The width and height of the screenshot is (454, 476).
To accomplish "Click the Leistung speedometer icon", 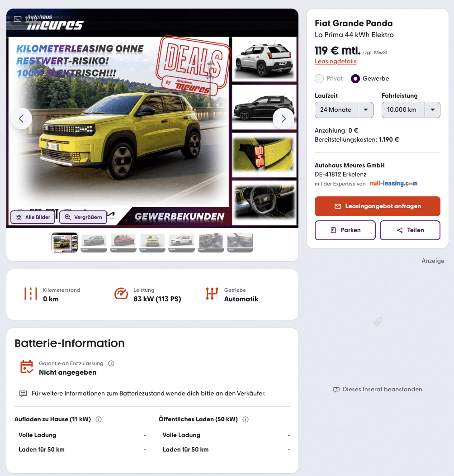I will pos(121,294).
